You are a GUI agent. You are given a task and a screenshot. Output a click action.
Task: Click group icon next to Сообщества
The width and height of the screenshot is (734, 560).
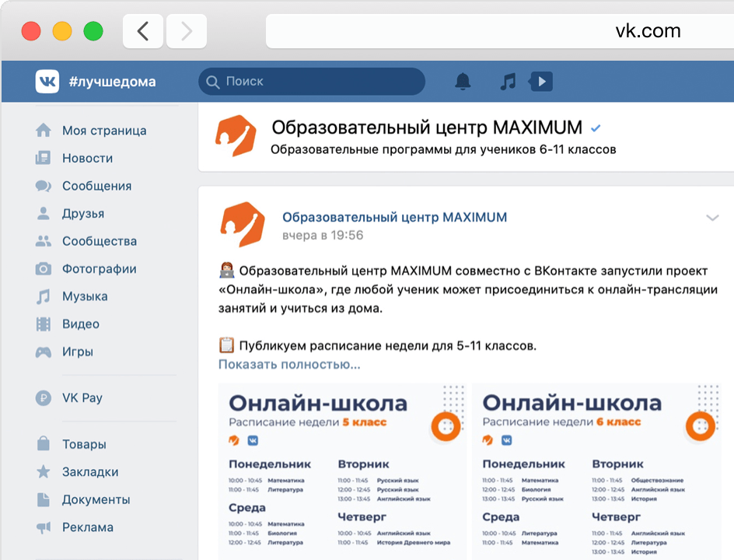pyautogui.click(x=43, y=241)
